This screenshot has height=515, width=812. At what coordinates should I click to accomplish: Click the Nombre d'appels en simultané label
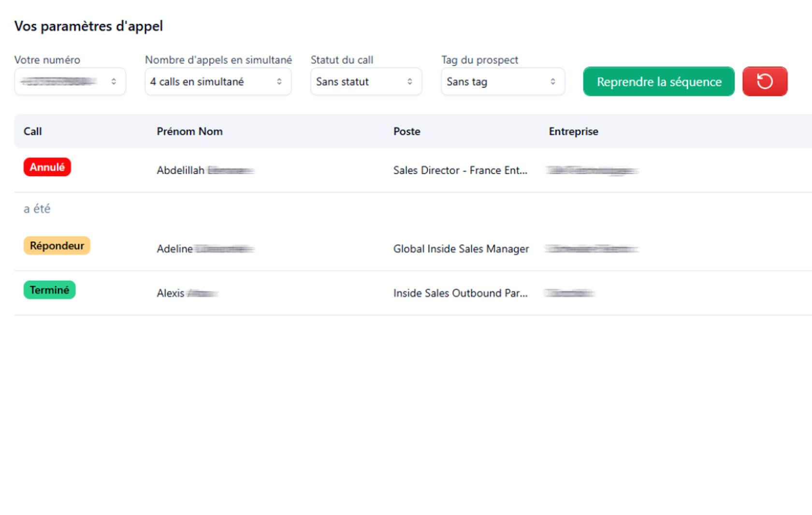[x=218, y=59]
